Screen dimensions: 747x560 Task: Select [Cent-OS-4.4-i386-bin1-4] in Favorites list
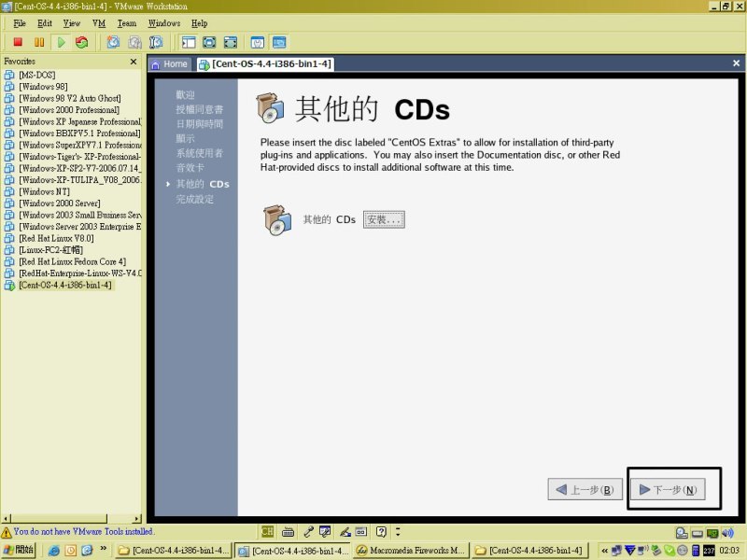point(65,285)
